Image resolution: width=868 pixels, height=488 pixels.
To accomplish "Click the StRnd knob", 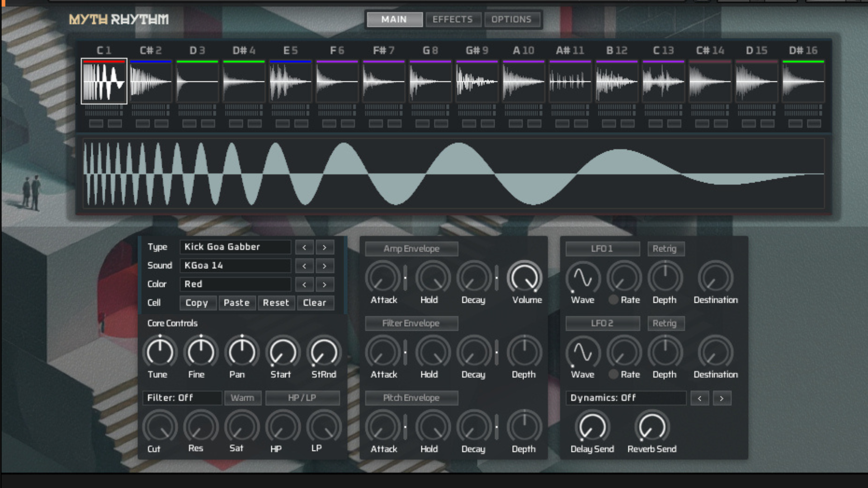I will pos(324,352).
